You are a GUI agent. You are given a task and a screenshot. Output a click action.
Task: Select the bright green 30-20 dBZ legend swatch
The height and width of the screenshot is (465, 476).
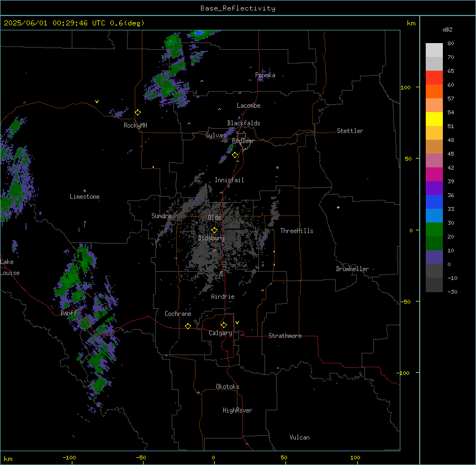(434, 230)
